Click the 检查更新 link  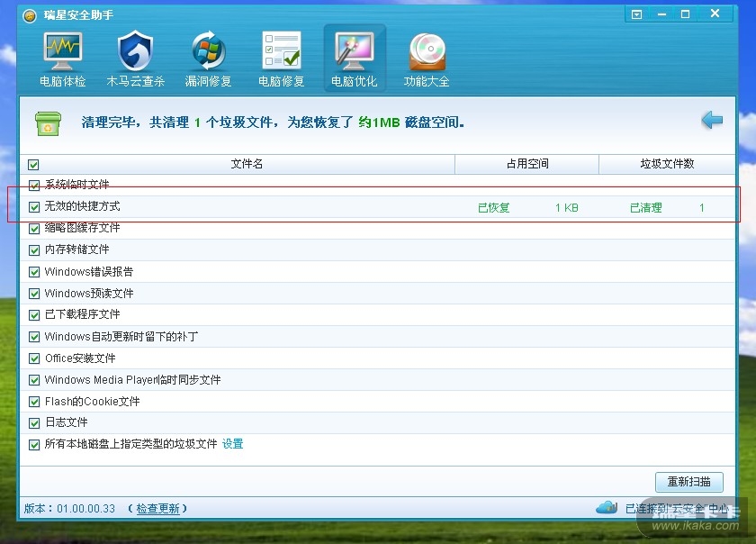coord(158,508)
